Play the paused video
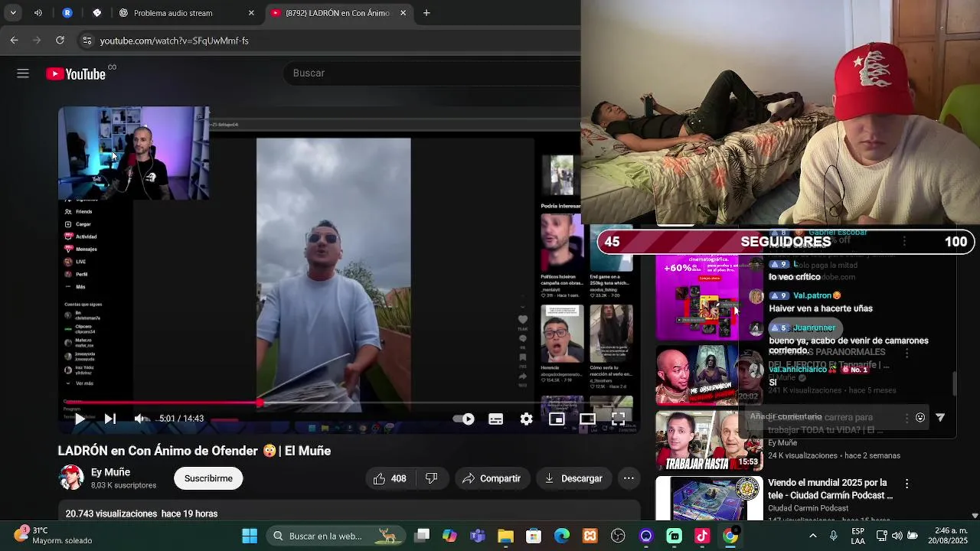Viewport: 980px width, 551px height. coord(80,419)
